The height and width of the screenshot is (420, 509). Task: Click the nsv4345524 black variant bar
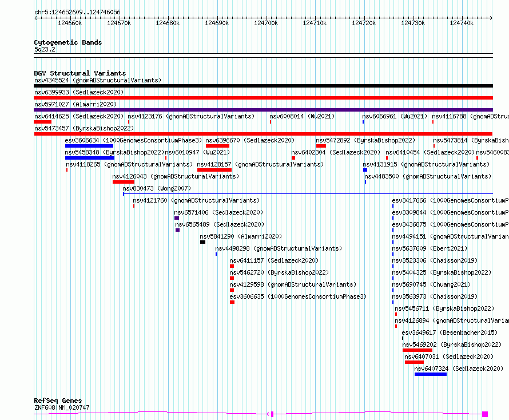click(263, 86)
